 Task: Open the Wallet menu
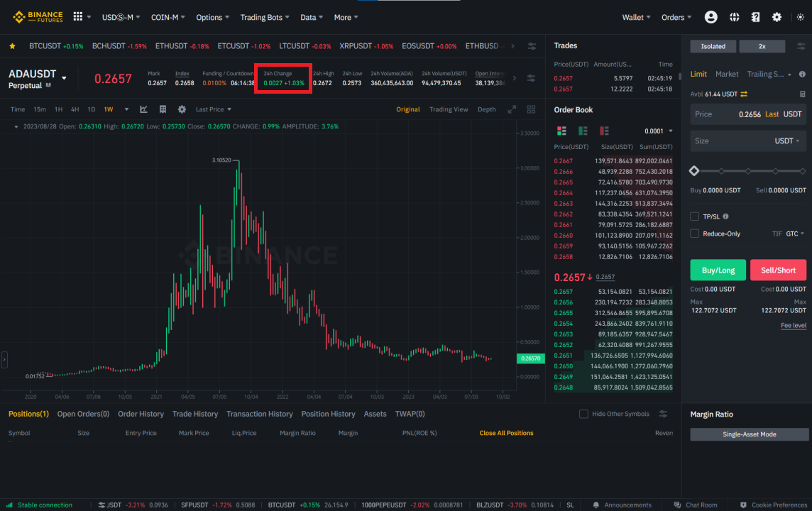tap(636, 17)
